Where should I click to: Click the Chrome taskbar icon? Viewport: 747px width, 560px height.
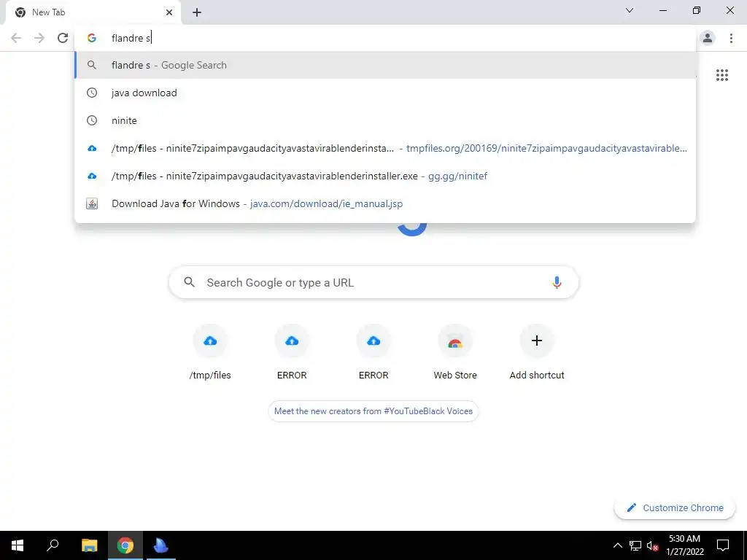(x=125, y=545)
